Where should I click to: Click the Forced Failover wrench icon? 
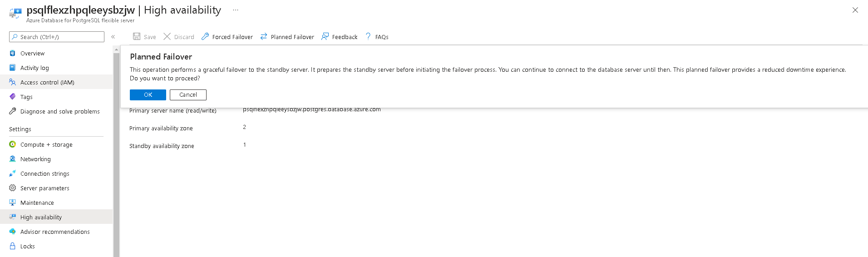205,36
